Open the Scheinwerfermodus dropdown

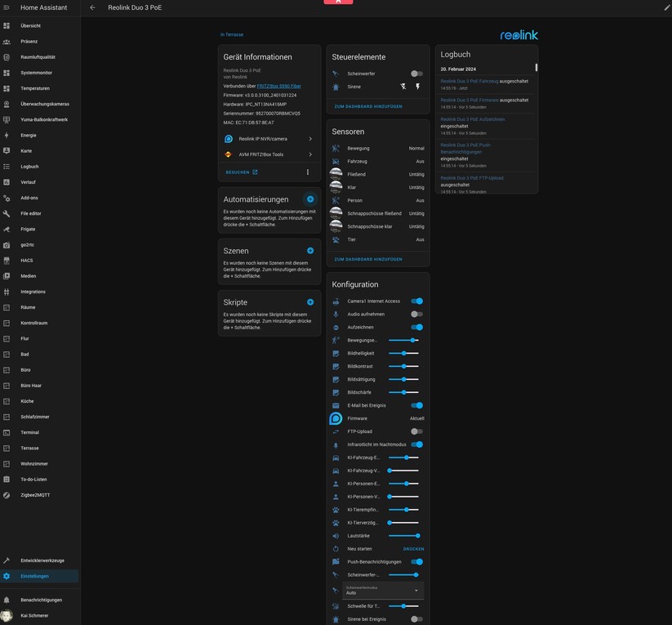[382, 591]
